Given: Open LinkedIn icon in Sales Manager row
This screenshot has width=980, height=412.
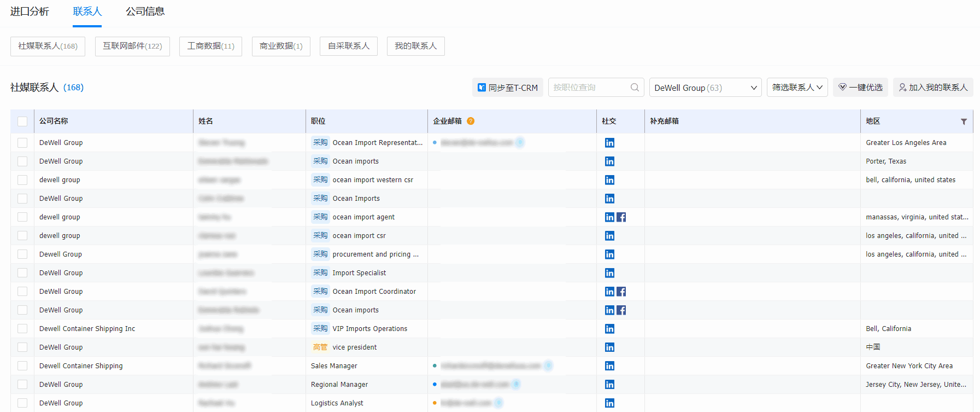Looking at the screenshot, I should pyautogui.click(x=609, y=366).
